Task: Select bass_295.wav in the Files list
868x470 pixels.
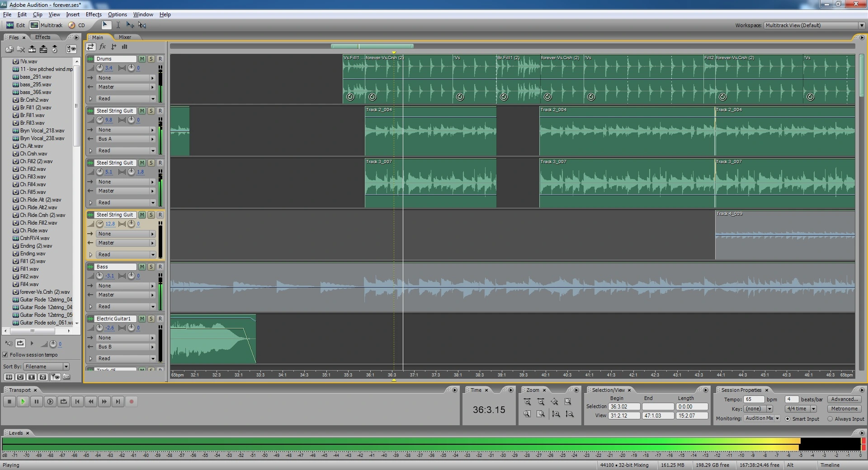Action: pos(35,85)
